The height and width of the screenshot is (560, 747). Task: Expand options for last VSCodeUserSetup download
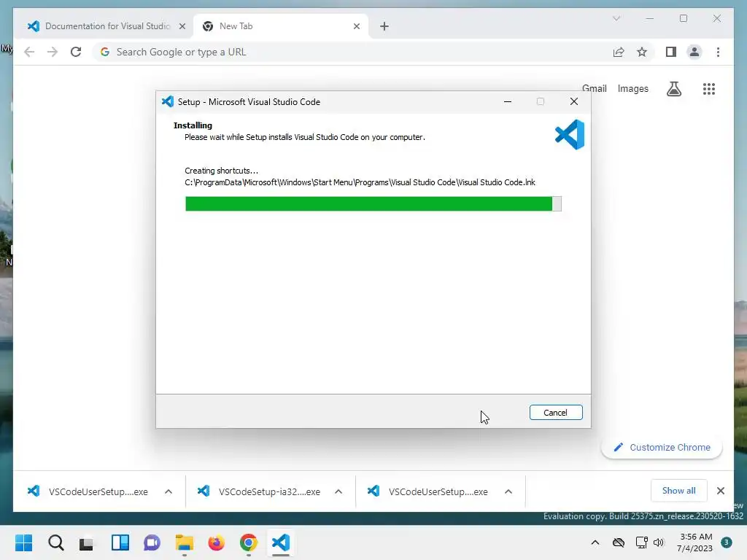pos(508,491)
